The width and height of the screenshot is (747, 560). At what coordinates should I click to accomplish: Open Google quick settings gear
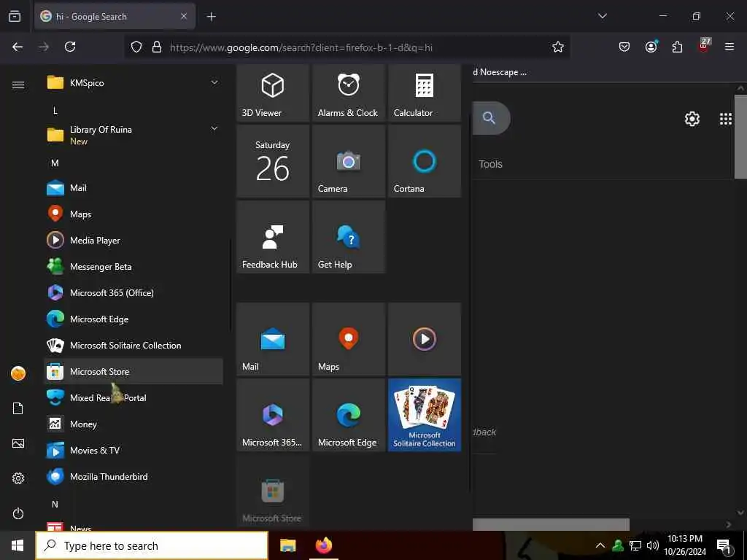(x=692, y=119)
